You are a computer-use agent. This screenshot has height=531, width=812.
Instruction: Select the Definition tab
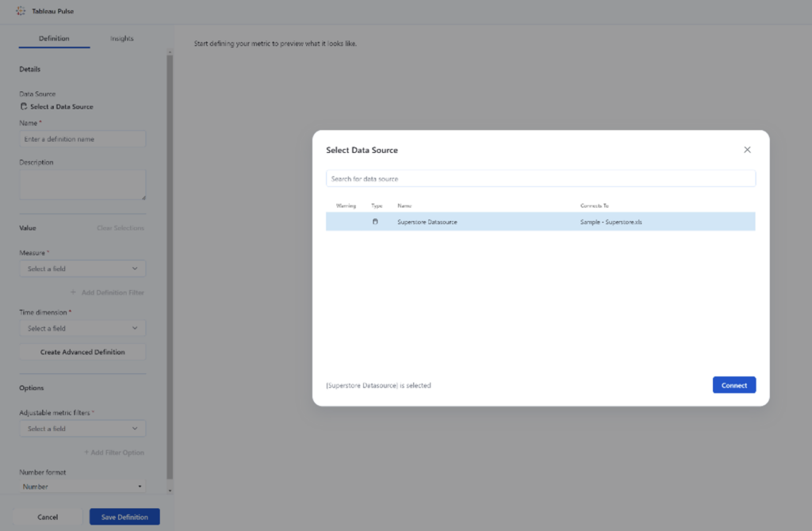pyautogui.click(x=53, y=37)
